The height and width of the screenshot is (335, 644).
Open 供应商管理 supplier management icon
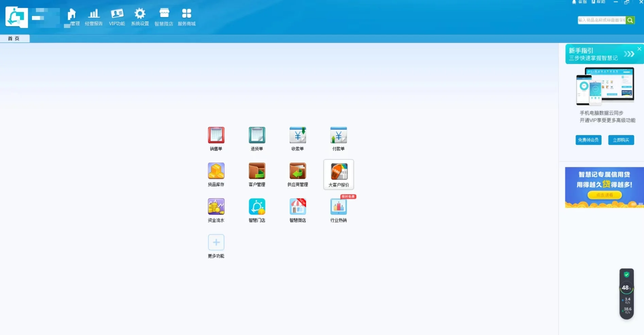(298, 171)
